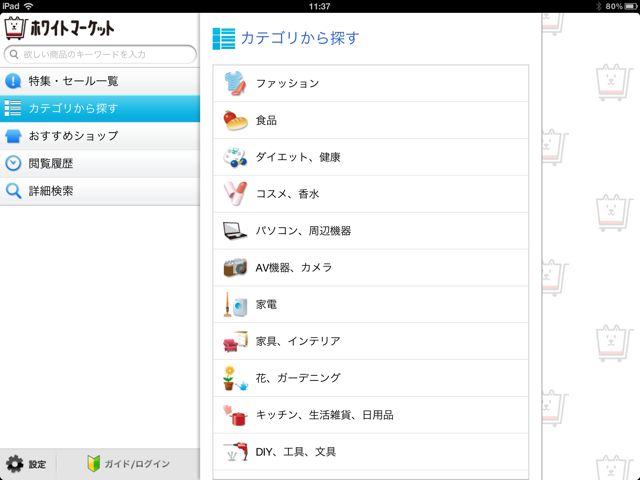
Task: Open AV機器、カメラ category
Action: (371, 267)
